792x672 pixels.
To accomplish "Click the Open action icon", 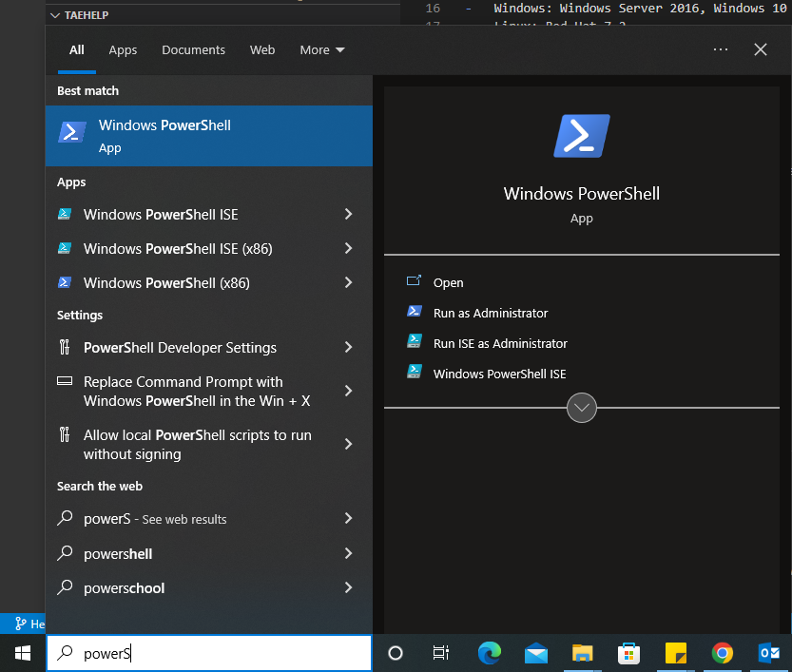I will pos(414,281).
